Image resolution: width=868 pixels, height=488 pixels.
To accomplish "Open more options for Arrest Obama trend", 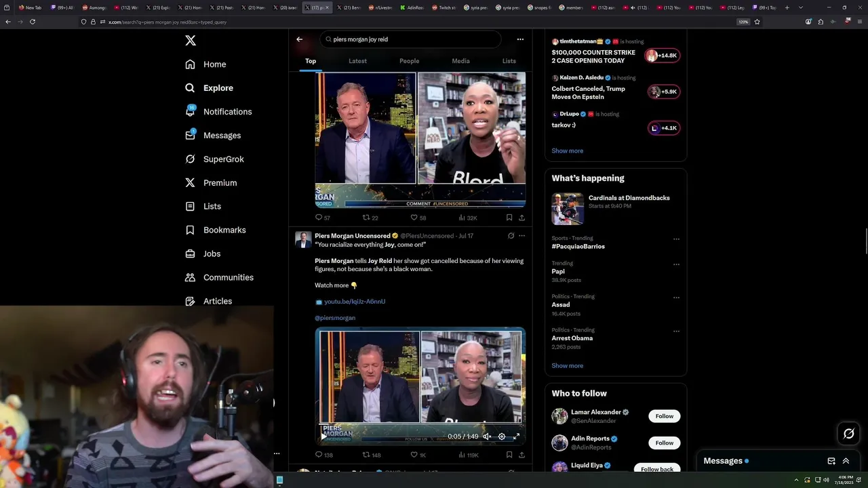I will click(x=676, y=331).
